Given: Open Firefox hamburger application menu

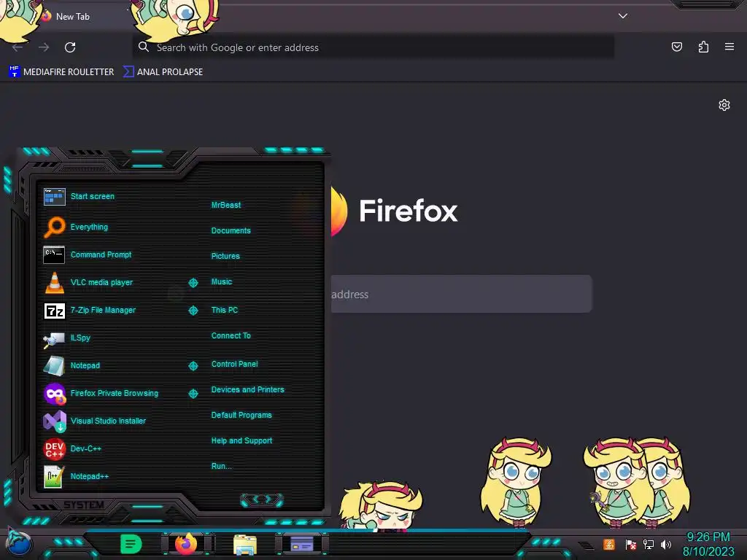Looking at the screenshot, I should coord(729,47).
